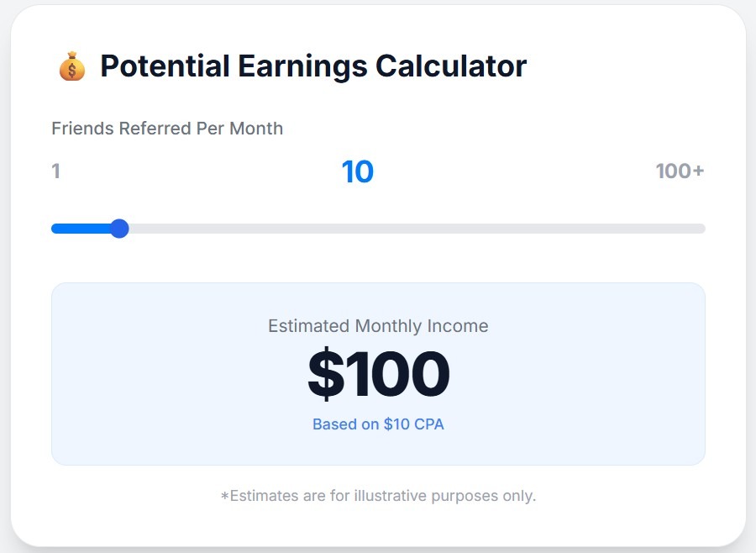Click the "Estimated Monthly Income" label
The width and height of the screenshot is (756, 553).
click(x=378, y=326)
